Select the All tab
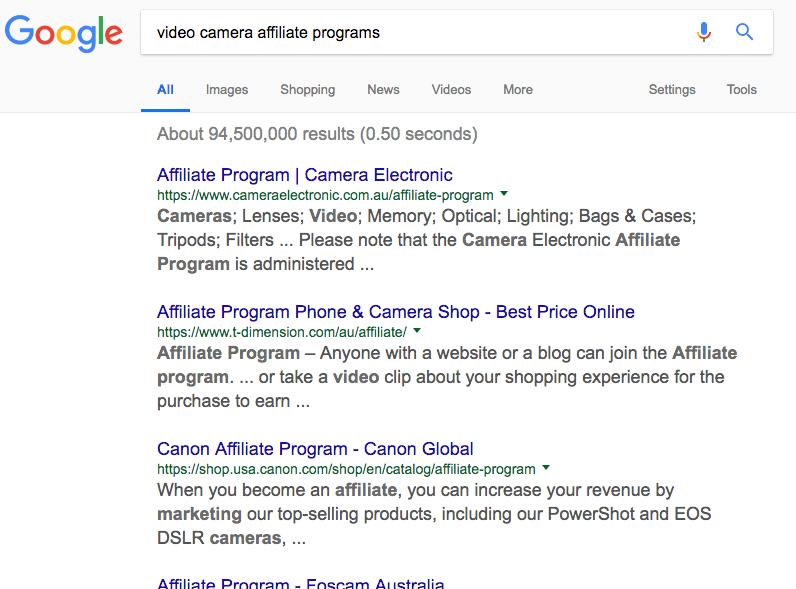Screen dimensions: 796x589 [x=165, y=90]
